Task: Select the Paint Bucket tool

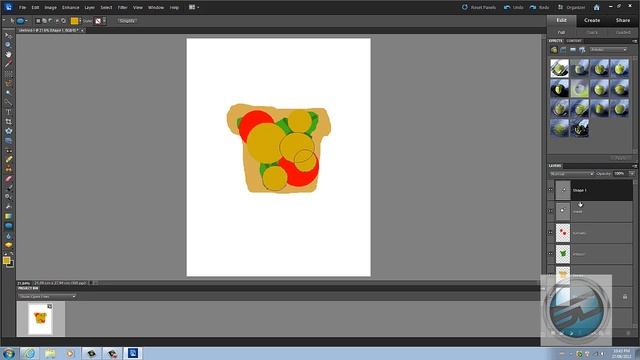Action: (8, 207)
